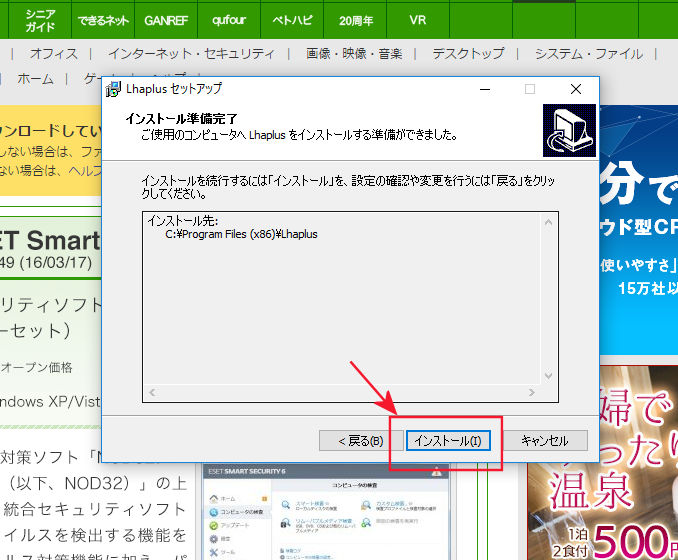The height and width of the screenshot is (560, 678).
Task: Click the Lhaplus setup title bar icon
Action: pyautogui.click(x=113, y=89)
